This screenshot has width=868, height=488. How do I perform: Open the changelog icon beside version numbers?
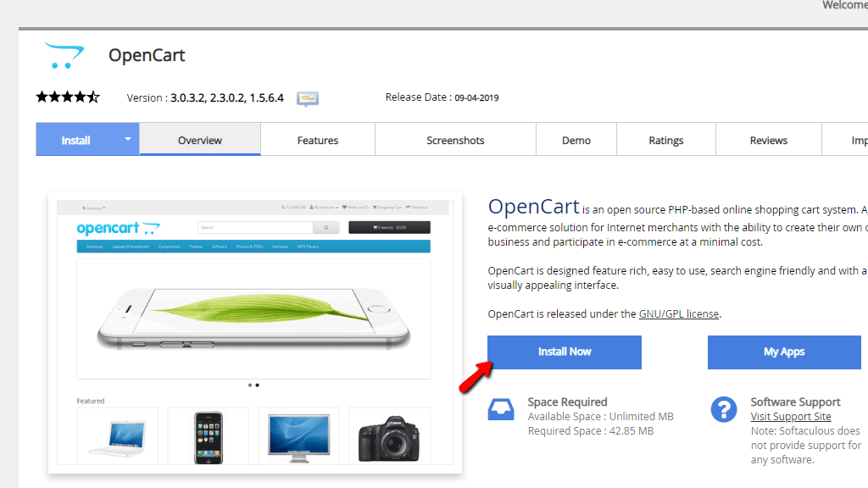[x=308, y=98]
